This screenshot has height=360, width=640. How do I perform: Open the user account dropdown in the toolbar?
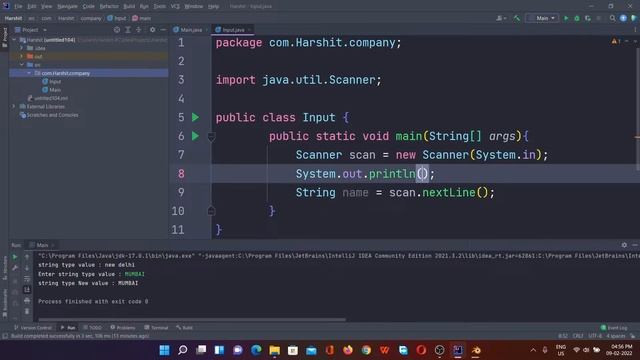(x=500, y=18)
